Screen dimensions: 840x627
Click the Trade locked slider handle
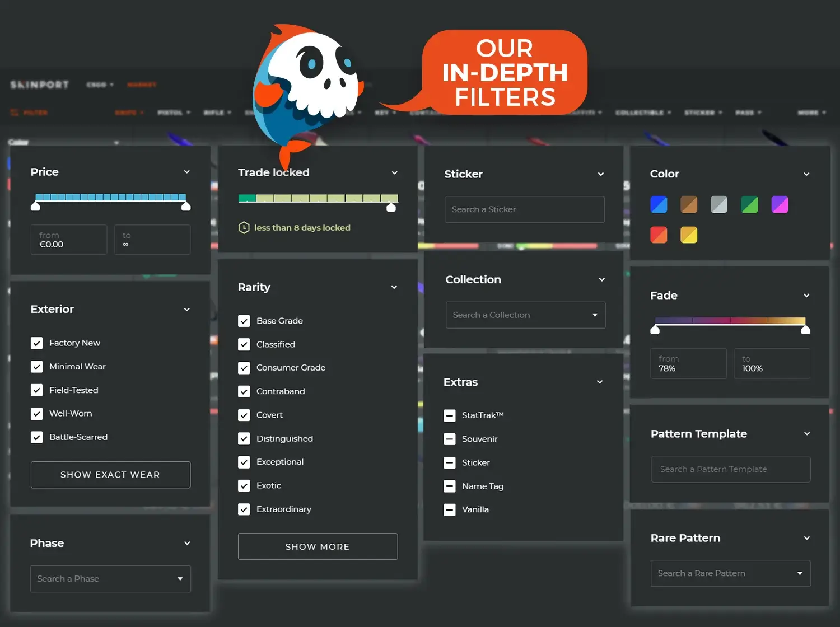(x=391, y=208)
